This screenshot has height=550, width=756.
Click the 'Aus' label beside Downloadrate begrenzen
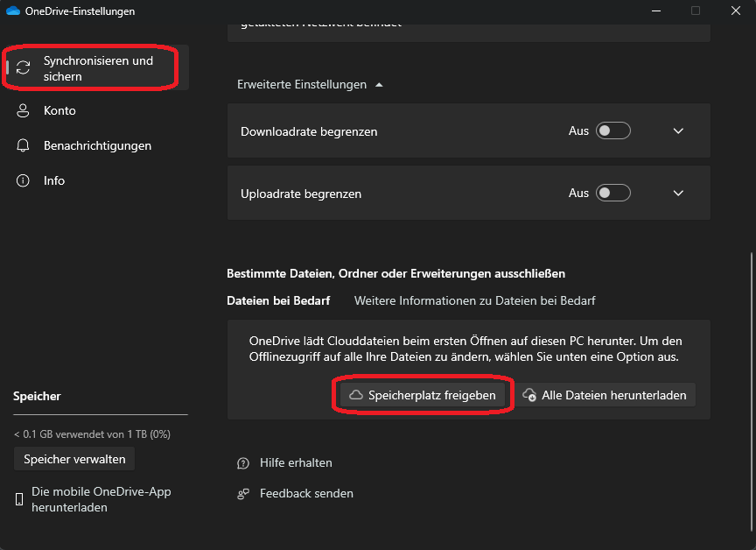tap(578, 130)
